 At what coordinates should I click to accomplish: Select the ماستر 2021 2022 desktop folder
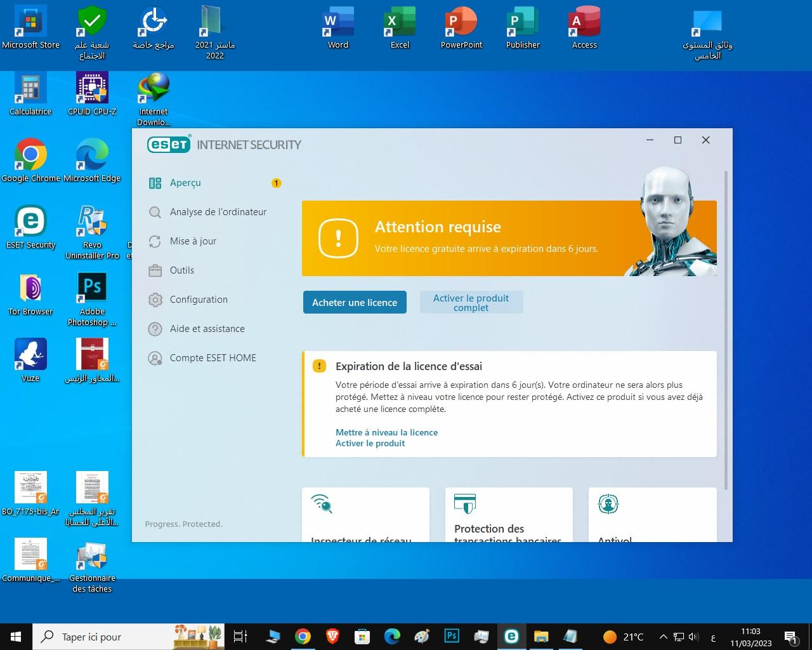[215, 33]
